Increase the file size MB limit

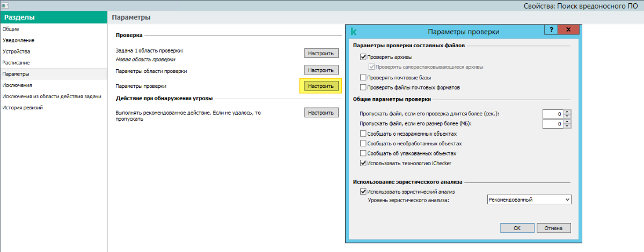pos(567,122)
